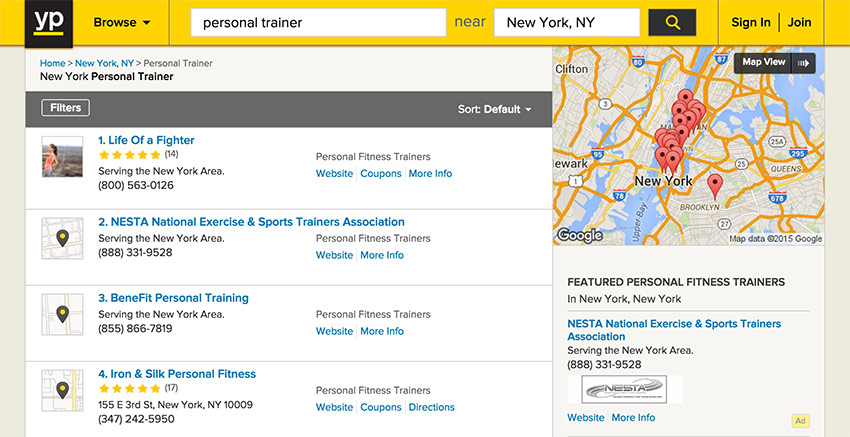Click the Google logo on map
850x437 pixels.
[579, 235]
